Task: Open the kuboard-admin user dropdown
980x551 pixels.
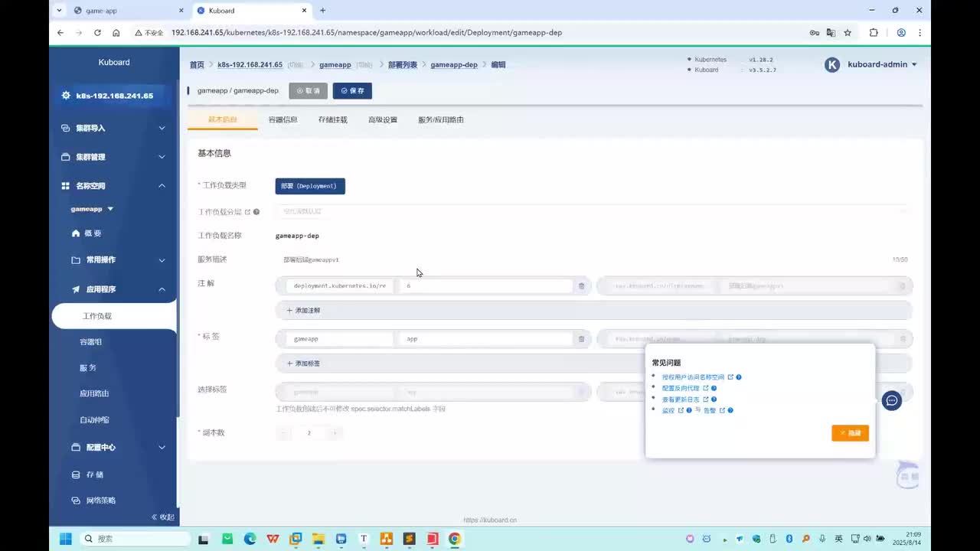Action: coord(882,65)
